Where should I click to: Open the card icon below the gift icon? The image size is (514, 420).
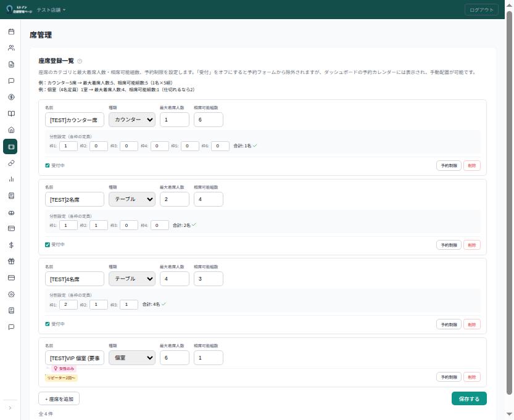tap(11, 278)
